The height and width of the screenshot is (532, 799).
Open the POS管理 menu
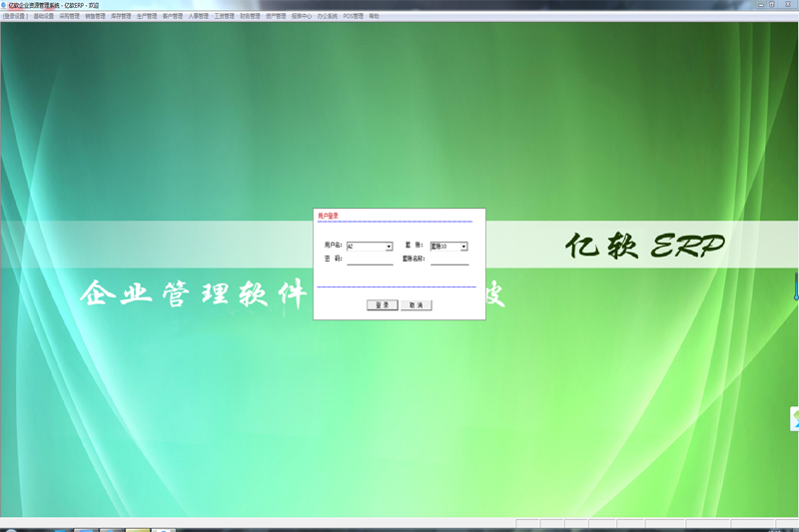(353, 17)
